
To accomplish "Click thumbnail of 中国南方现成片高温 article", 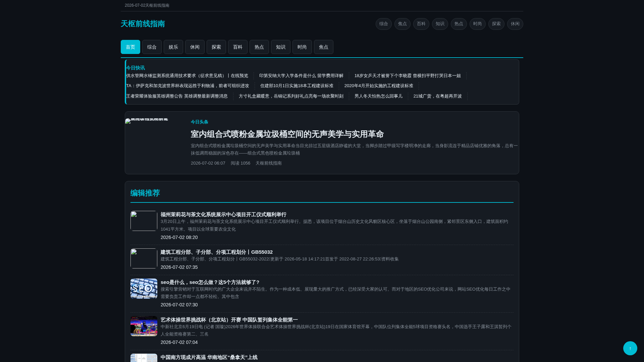I will [x=144, y=358].
